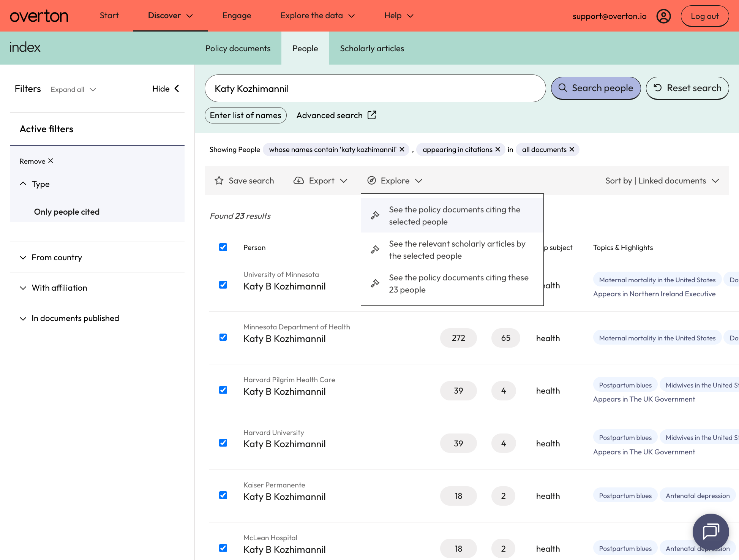Open the user account profile icon

click(x=663, y=16)
